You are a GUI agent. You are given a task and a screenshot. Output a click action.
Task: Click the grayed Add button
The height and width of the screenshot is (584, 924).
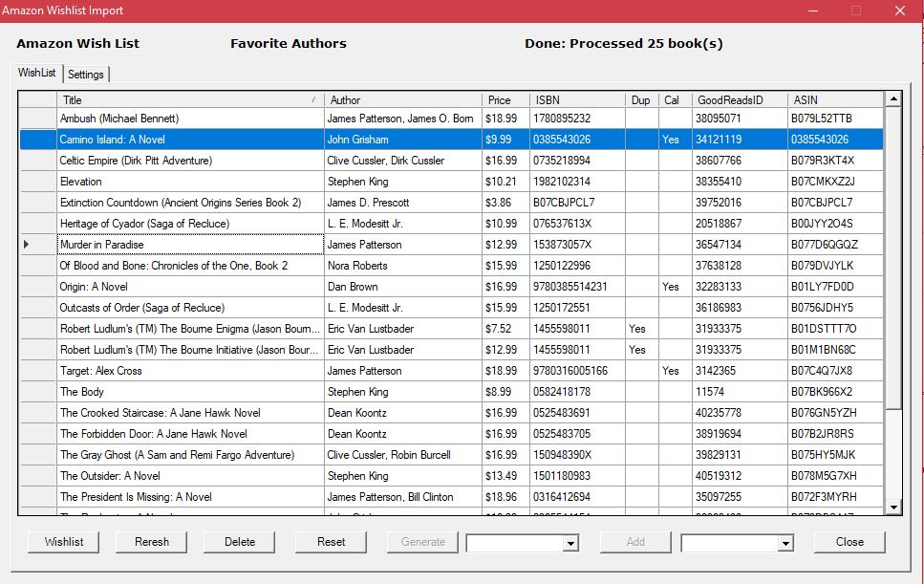tap(635, 542)
